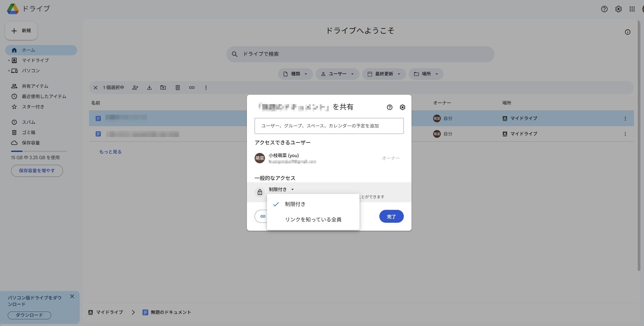Open the Google apps grid icon
Screen dimensions: 644x326
click(x=632, y=9)
